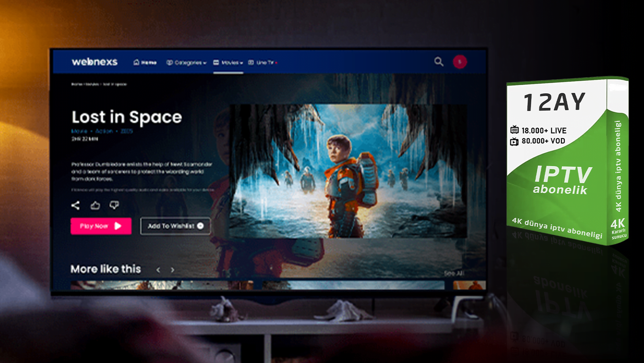
Task: Click the webnexs logo
Action: pos(95,62)
